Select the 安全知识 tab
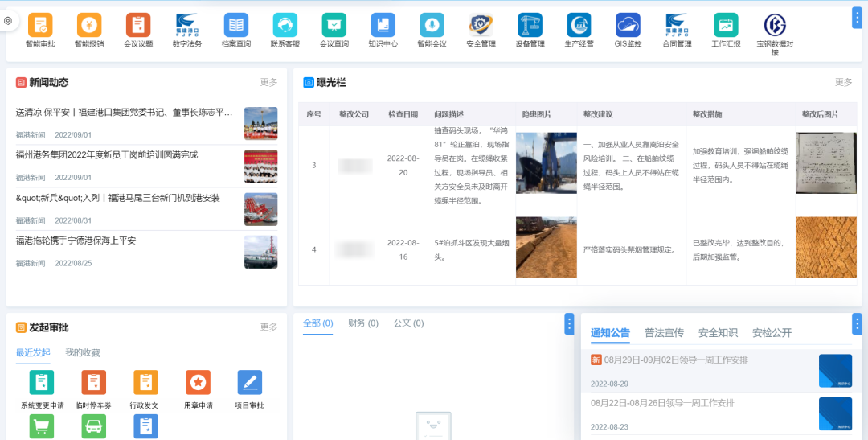 tap(718, 333)
